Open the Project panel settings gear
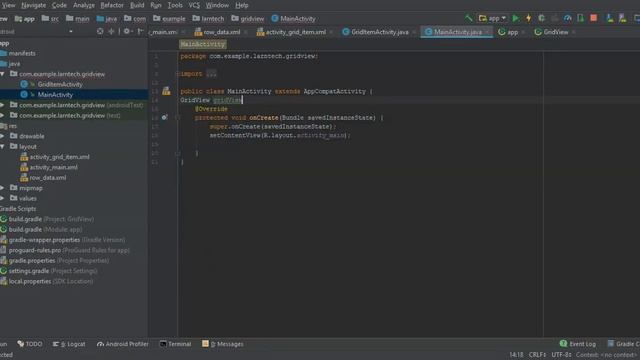This screenshot has height=360, width=640. coord(127,31)
